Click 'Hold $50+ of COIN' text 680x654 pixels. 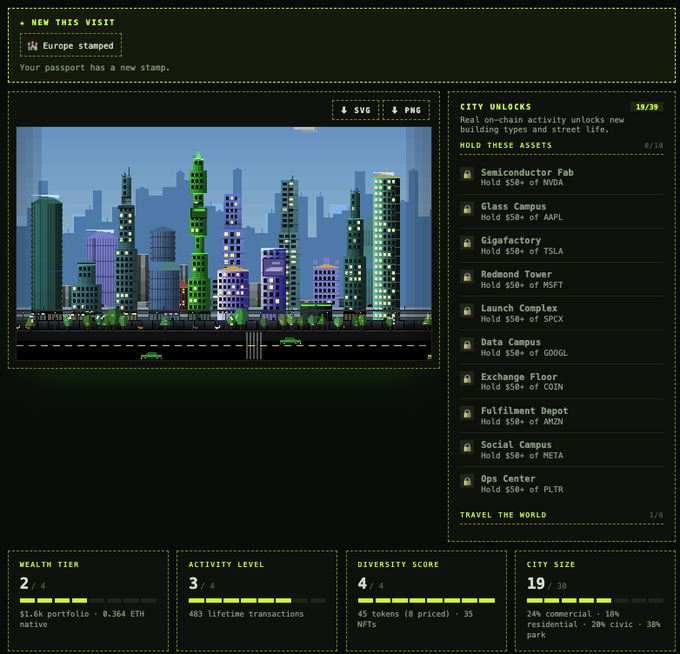pos(522,387)
